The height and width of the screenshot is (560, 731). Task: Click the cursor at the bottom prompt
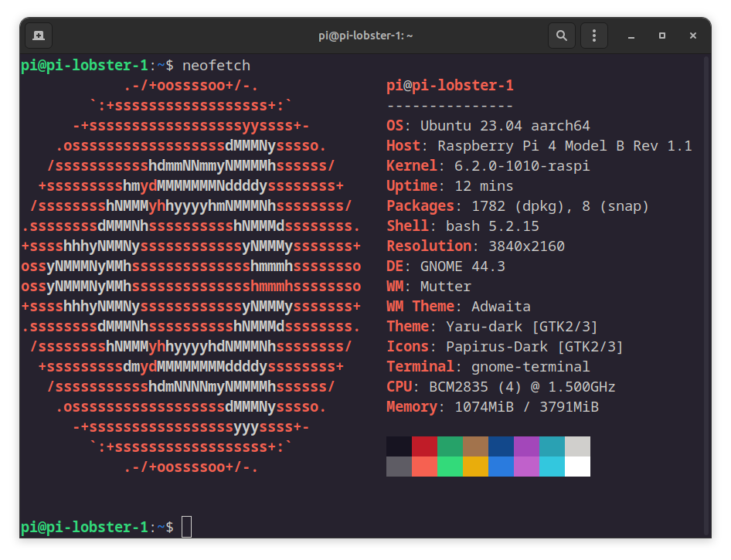tap(186, 527)
